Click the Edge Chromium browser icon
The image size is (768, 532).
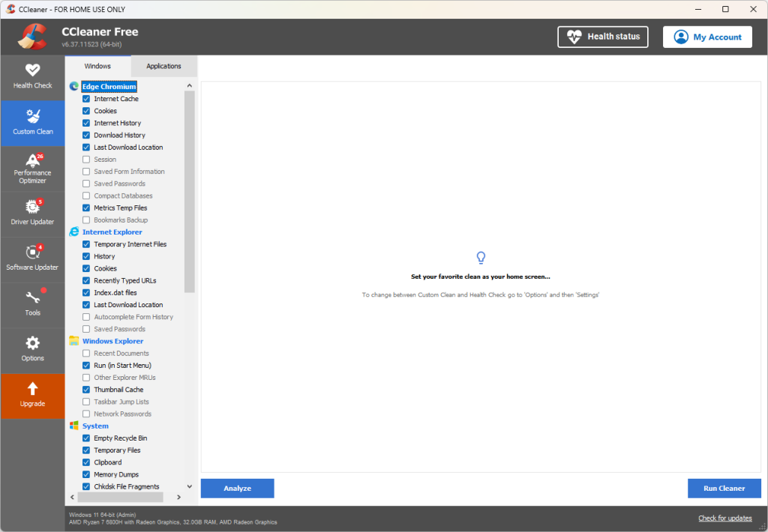(74, 87)
